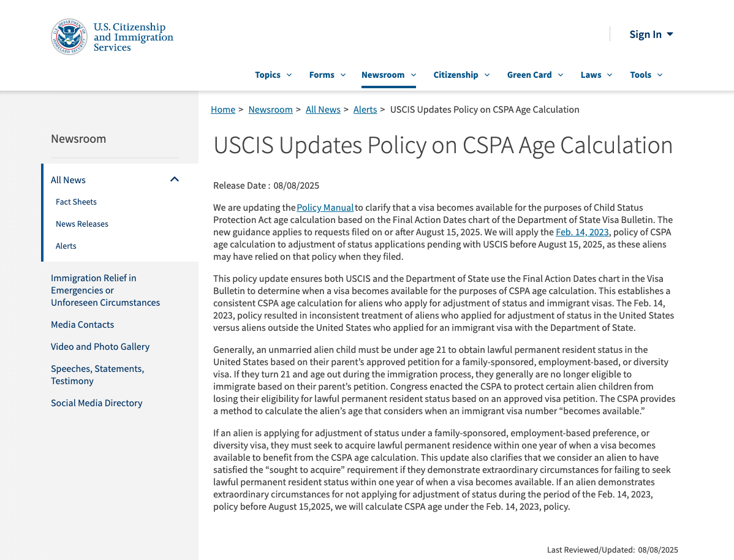Expand the Sign In dropdown caret
Image resolution: width=734 pixels, height=560 pixels.
coord(670,34)
